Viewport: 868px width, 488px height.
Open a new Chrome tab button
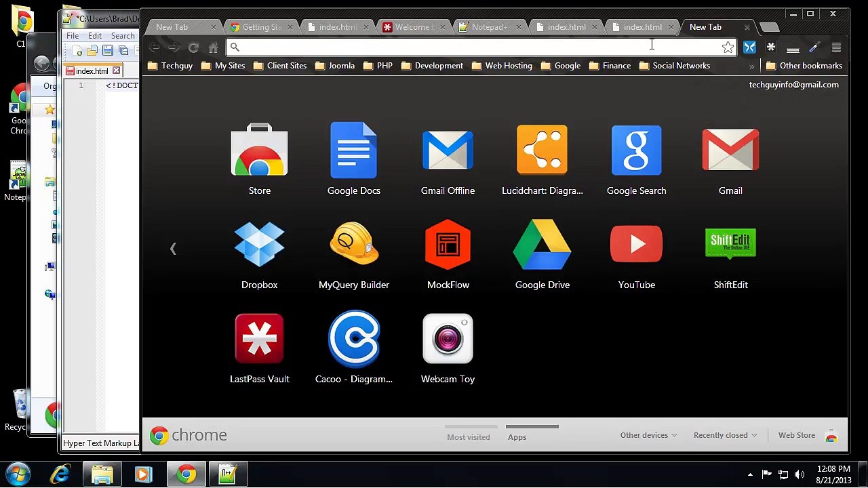769,27
